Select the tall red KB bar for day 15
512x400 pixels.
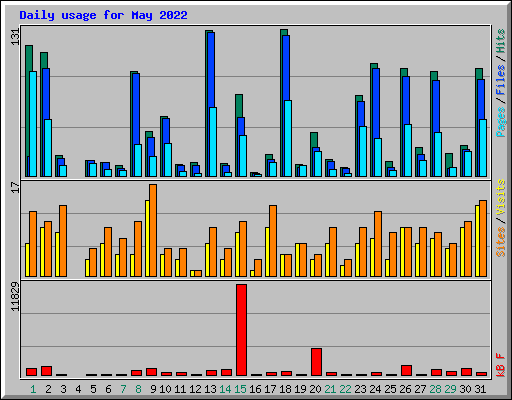click(x=241, y=330)
